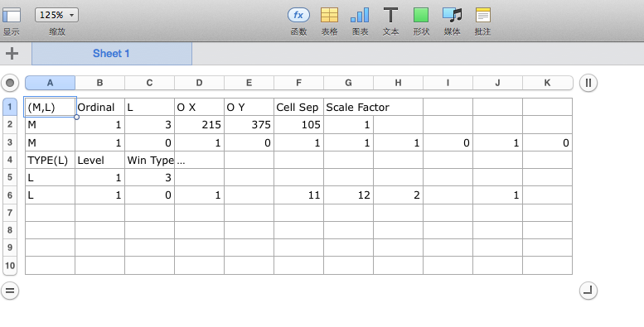Select row 7 header
This screenshot has width=644, height=327.
(10, 213)
